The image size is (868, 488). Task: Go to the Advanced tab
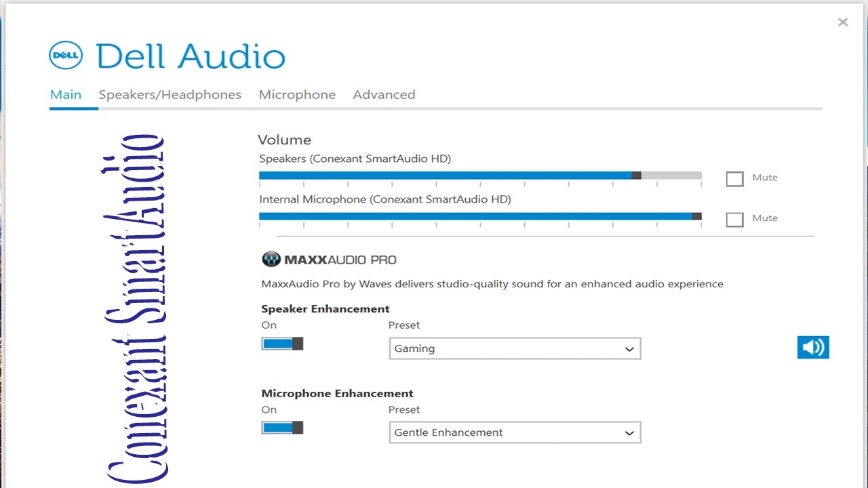coord(384,95)
